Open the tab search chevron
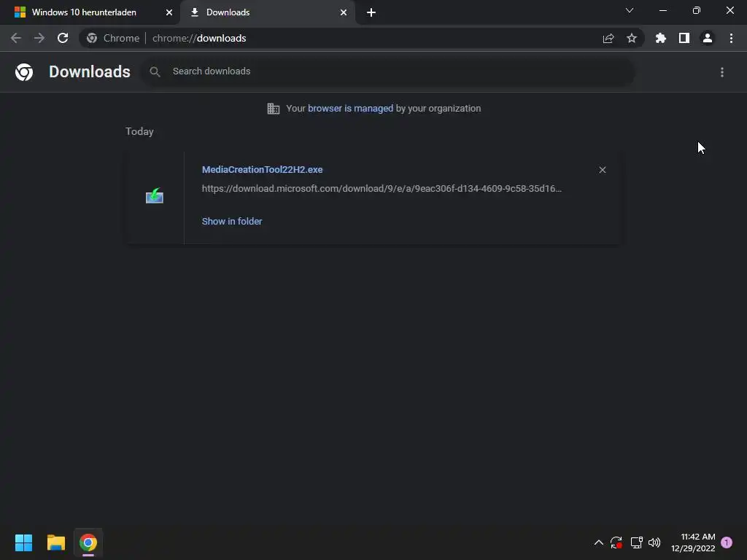 [630, 10]
